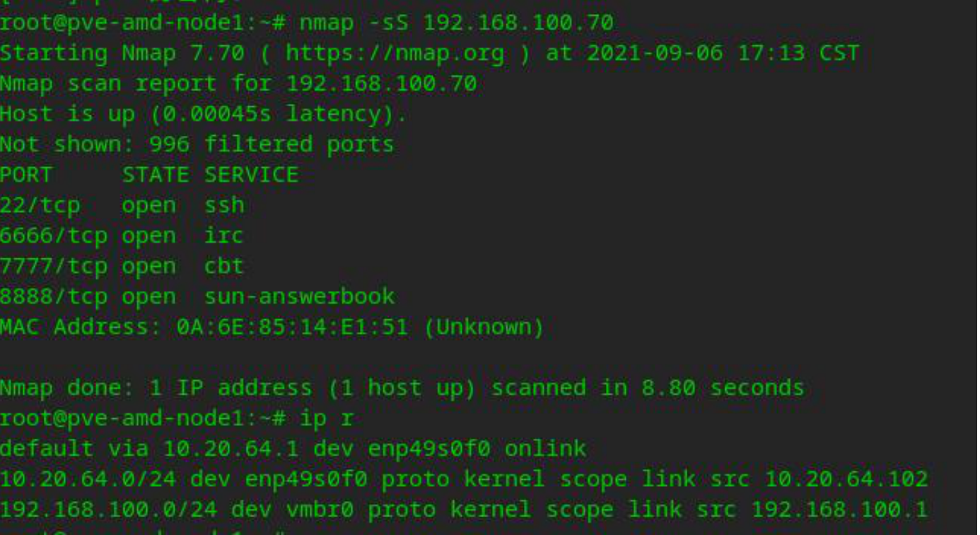Viewport: 980px width, 535px height.
Task: Click the default gateway IP 10.20.64.1
Action: pyautogui.click(x=231, y=449)
